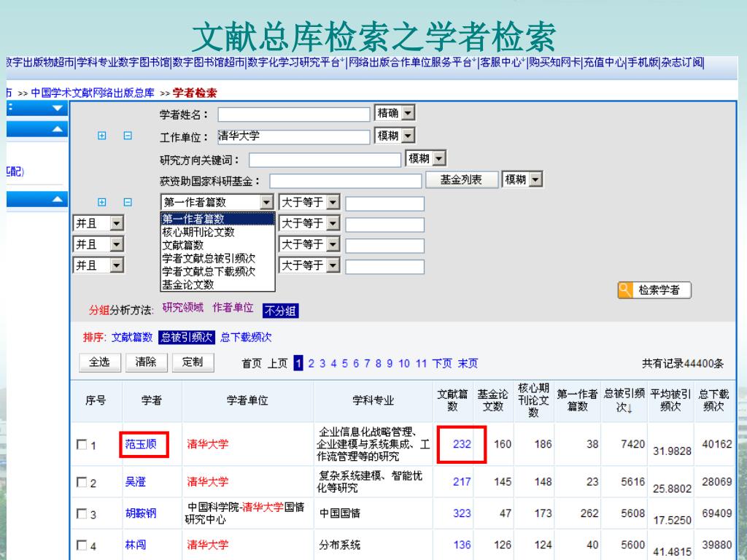The width and height of the screenshot is (747, 560).
Task: Click the 全选 button
Action: point(99,362)
